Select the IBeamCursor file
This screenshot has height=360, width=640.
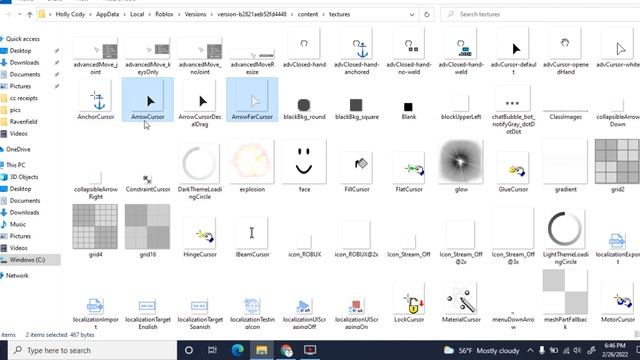coord(252,238)
